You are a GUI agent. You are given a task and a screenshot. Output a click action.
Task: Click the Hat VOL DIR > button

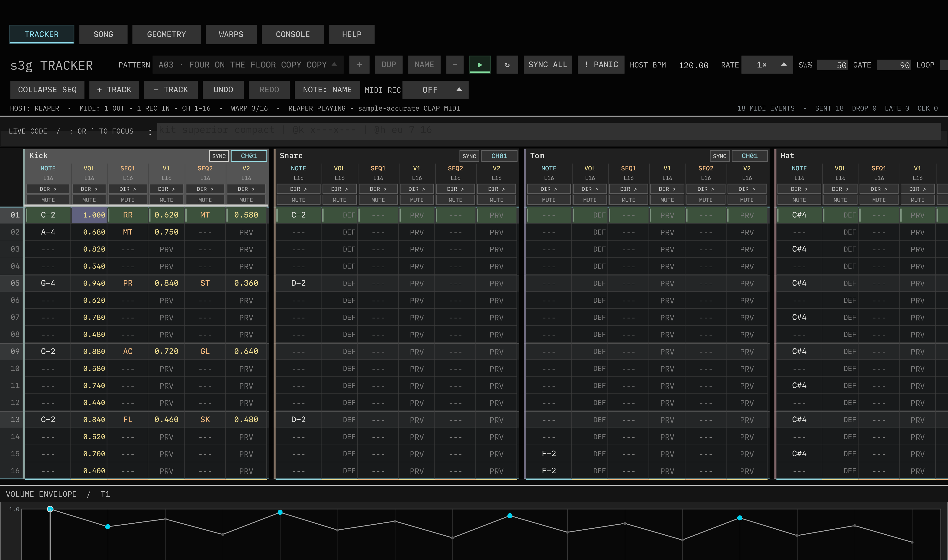click(x=840, y=189)
